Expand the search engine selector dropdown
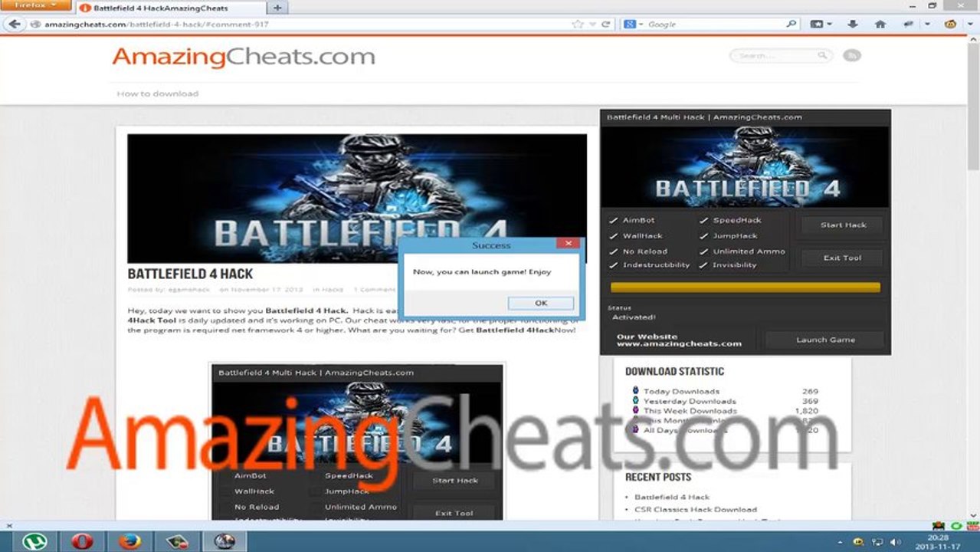 click(641, 24)
